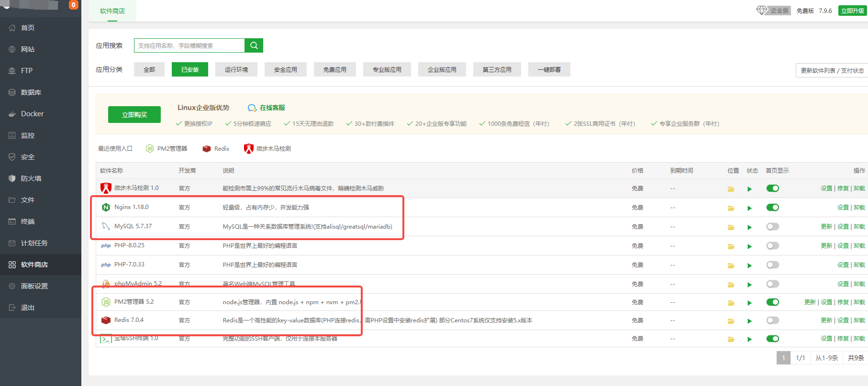Toggle homepage display for MySQL 5.7.37
The image size is (868, 386).
[x=773, y=227]
